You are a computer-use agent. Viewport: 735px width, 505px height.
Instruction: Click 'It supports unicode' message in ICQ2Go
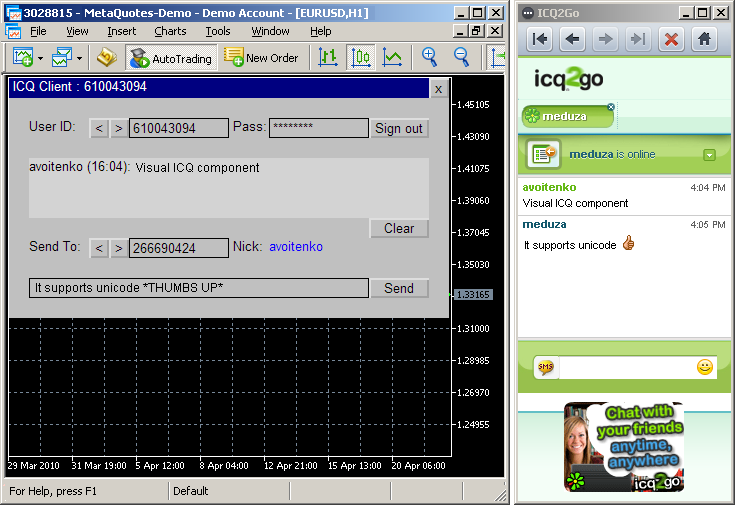click(x=570, y=245)
